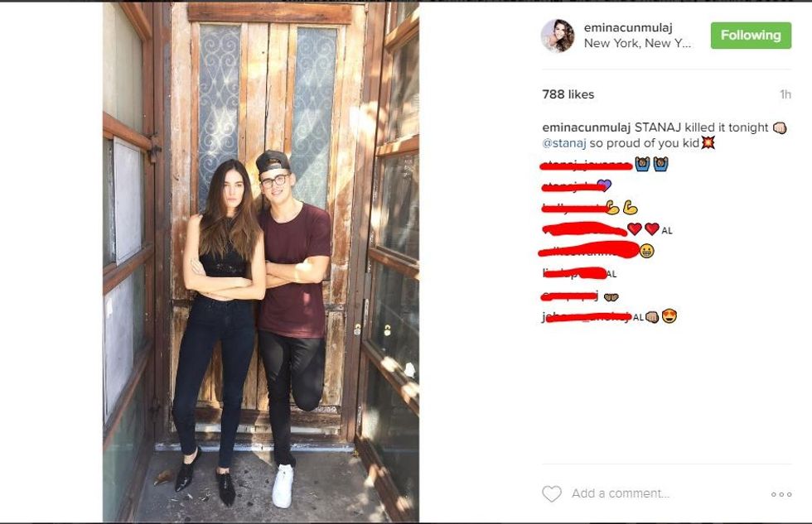This screenshot has height=524, width=812.
Task: Click the main post photo
Action: (x=260, y=262)
